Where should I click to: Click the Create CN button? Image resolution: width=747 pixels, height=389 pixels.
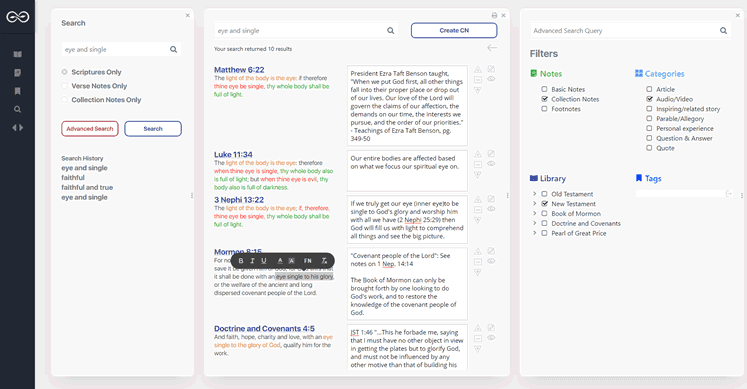(454, 30)
